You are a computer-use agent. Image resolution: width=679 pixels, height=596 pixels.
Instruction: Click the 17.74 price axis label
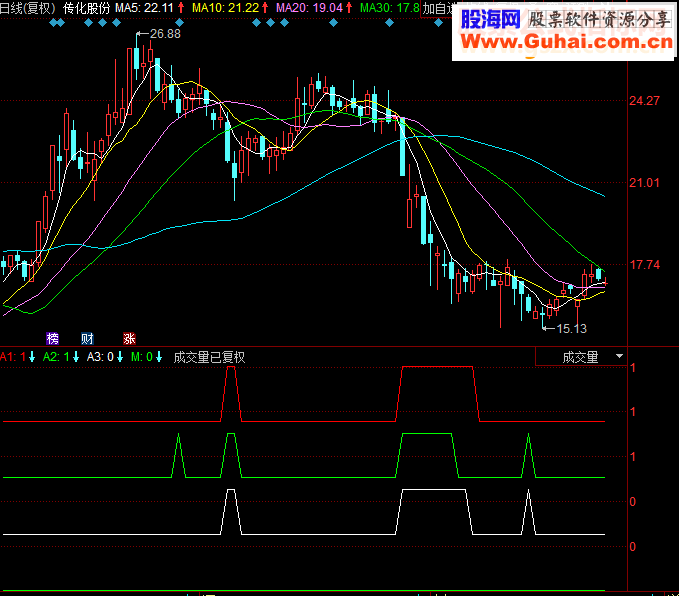click(x=644, y=265)
